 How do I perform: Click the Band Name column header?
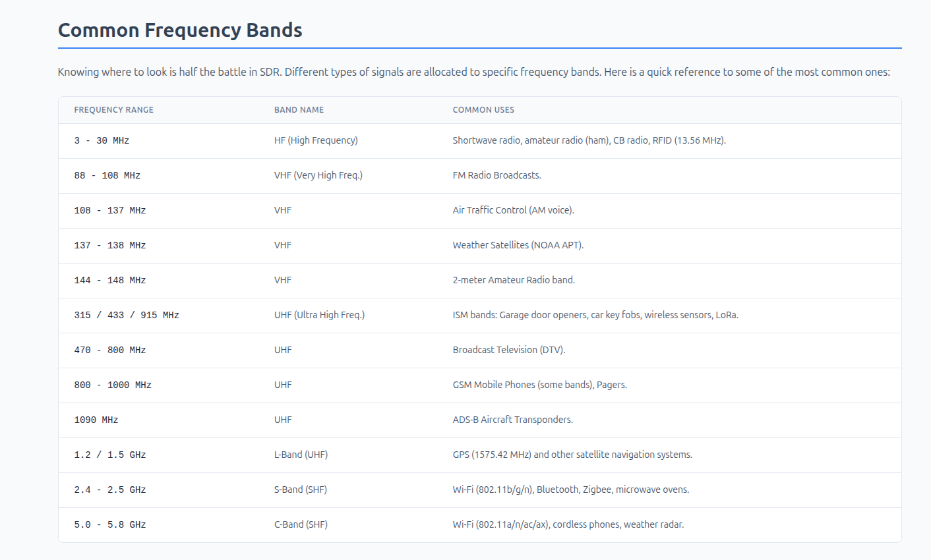[299, 110]
